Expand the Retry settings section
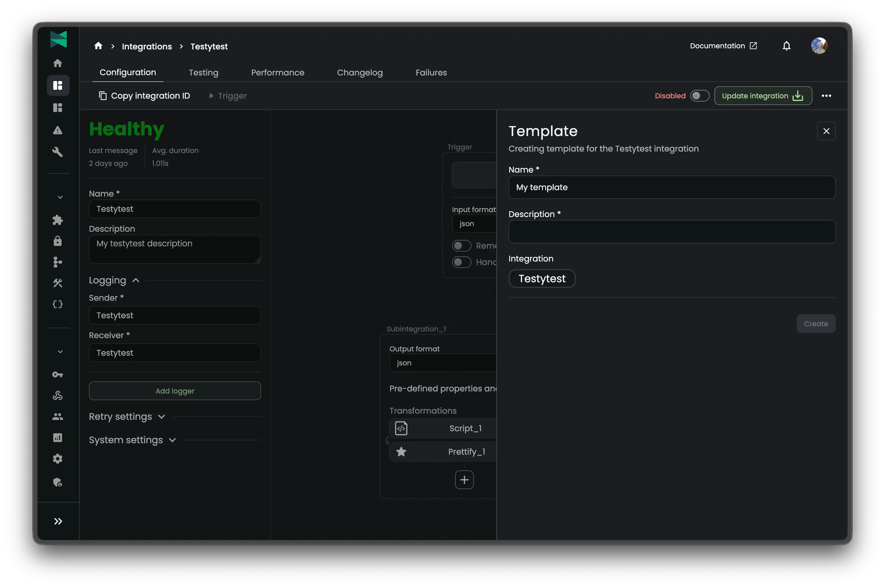The width and height of the screenshot is (885, 588). [161, 416]
